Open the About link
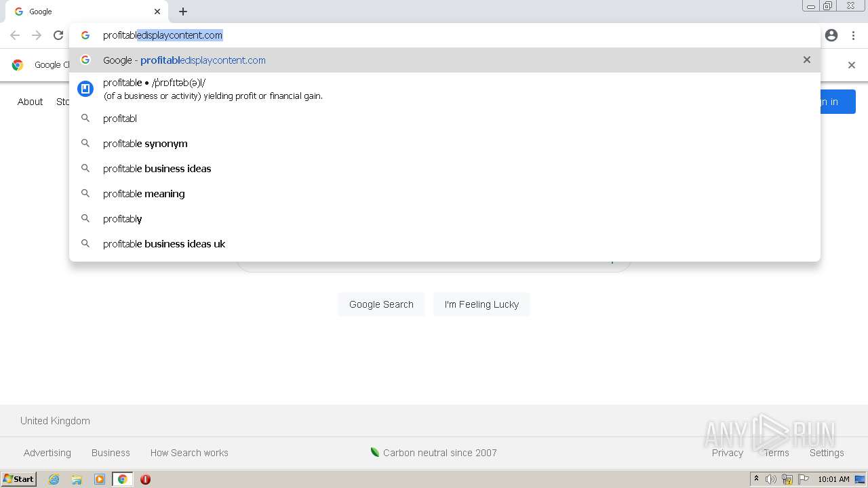This screenshot has height=488, width=868. 30,102
